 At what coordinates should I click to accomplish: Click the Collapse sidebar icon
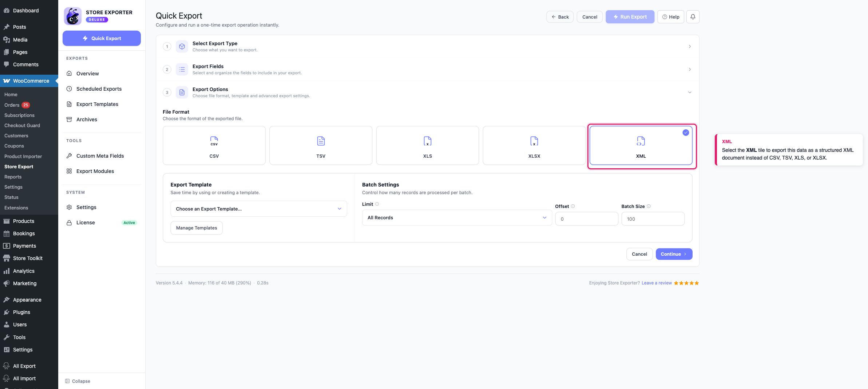(x=67, y=381)
